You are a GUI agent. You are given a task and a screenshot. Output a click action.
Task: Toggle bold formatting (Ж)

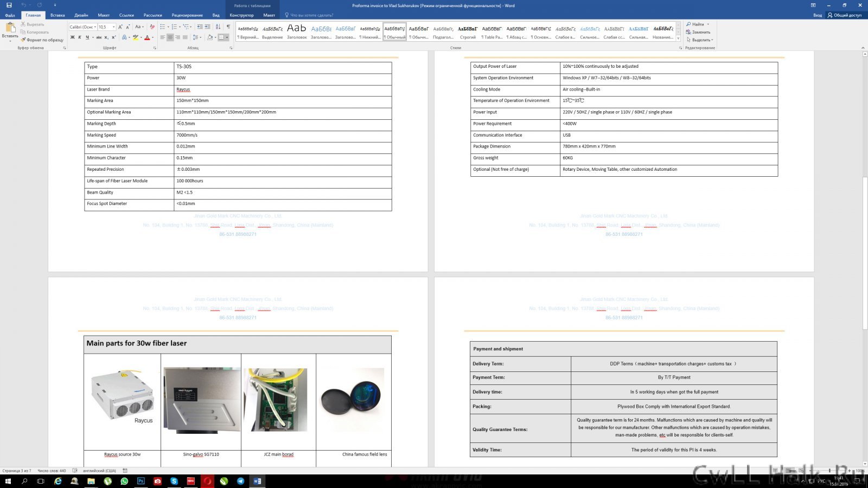(72, 37)
